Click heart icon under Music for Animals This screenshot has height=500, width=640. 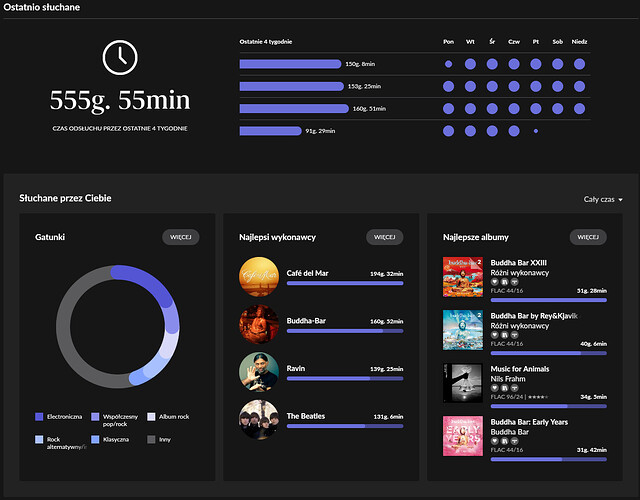click(494, 388)
